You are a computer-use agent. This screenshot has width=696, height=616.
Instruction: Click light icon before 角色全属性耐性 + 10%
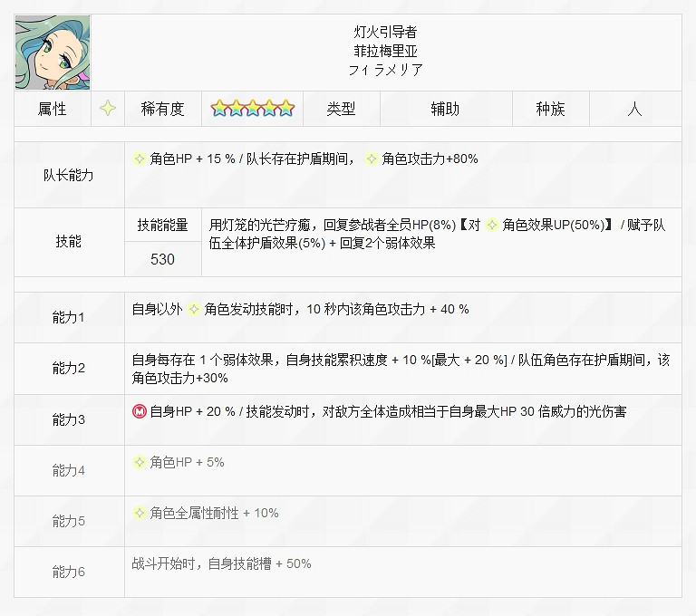click(x=140, y=513)
